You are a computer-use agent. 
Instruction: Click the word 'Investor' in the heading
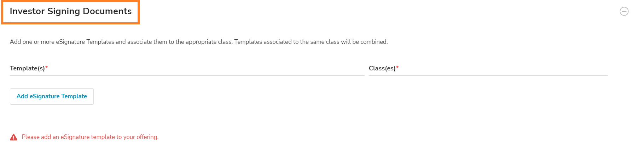27,11
